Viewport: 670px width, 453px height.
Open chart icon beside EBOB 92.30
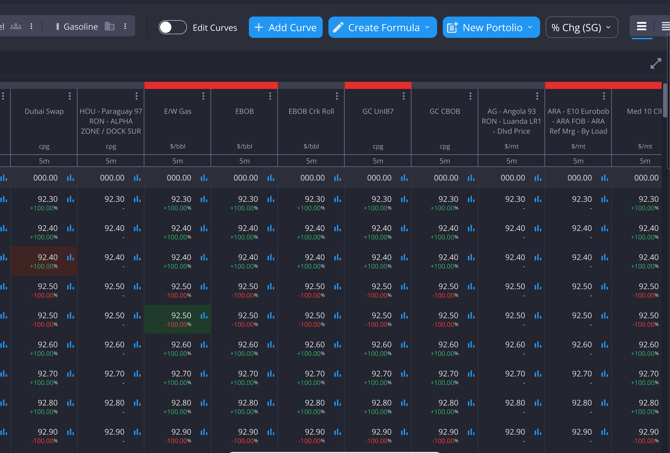[x=271, y=199]
